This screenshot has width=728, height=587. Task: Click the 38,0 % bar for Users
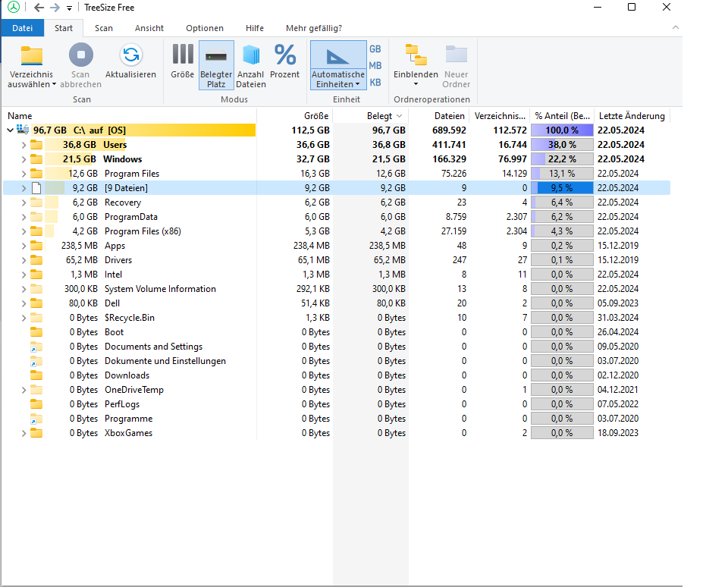click(x=562, y=144)
